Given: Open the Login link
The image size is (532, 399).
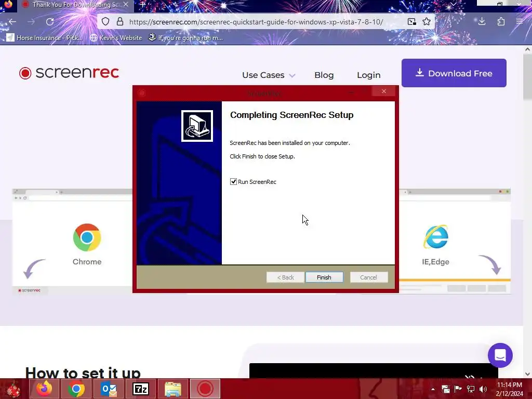Looking at the screenshot, I should coord(368,75).
